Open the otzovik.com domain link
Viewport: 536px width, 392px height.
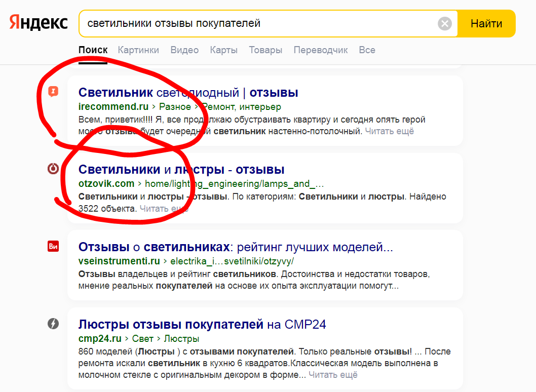pos(106,183)
